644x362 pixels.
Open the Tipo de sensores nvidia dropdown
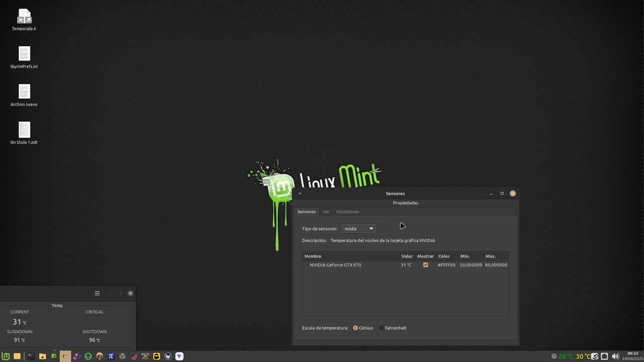(358, 228)
